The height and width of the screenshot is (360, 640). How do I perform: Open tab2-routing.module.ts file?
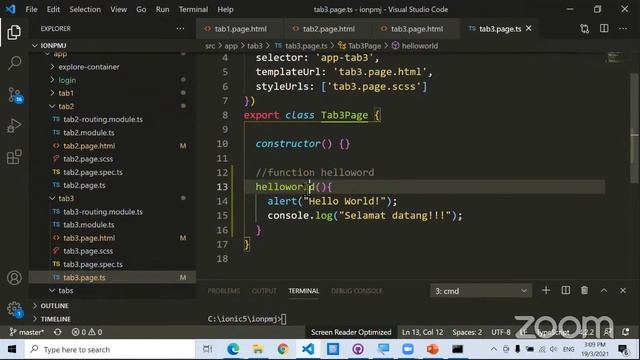point(103,119)
